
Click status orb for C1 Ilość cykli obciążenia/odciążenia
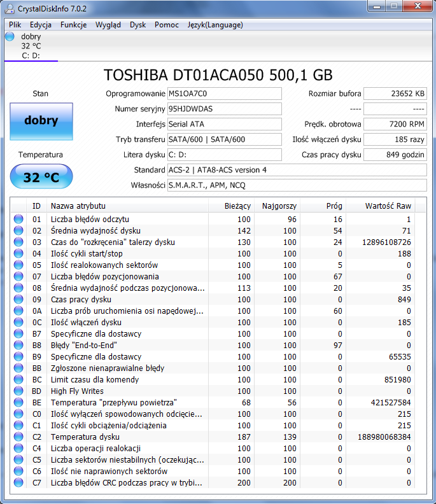[18, 425]
